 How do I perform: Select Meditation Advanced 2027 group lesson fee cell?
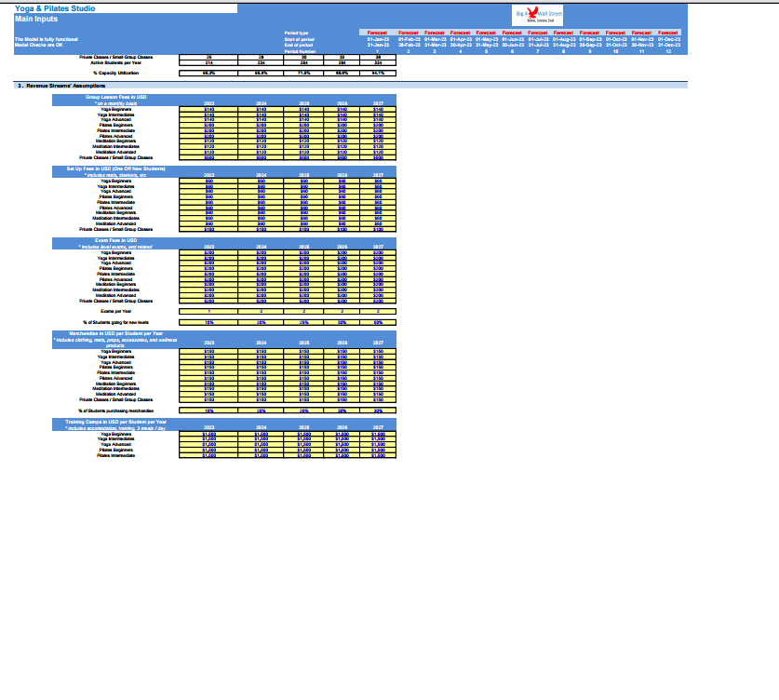378,152
